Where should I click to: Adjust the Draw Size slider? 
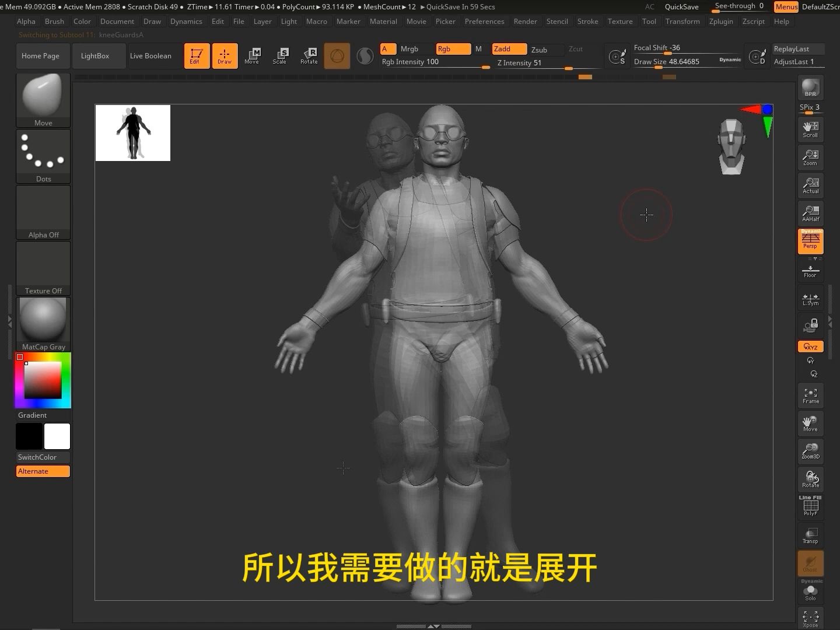click(x=687, y=62)
